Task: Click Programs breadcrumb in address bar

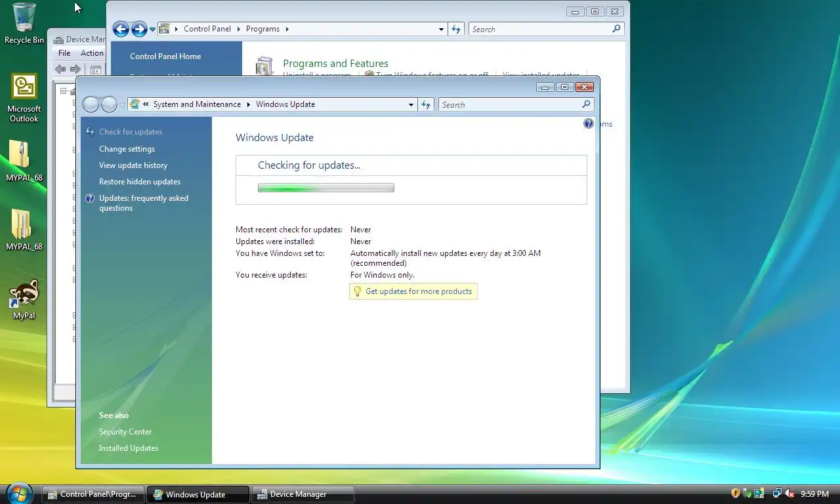Action: [262, 29]
